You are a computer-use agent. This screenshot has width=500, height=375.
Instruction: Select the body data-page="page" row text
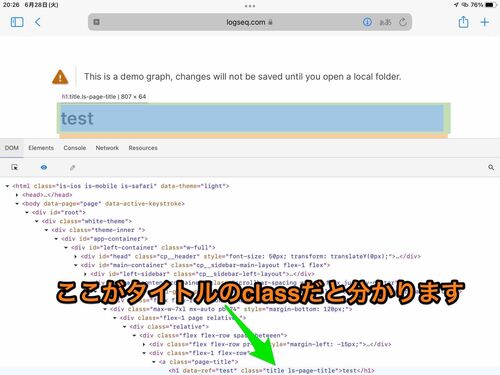click(103, 203)
